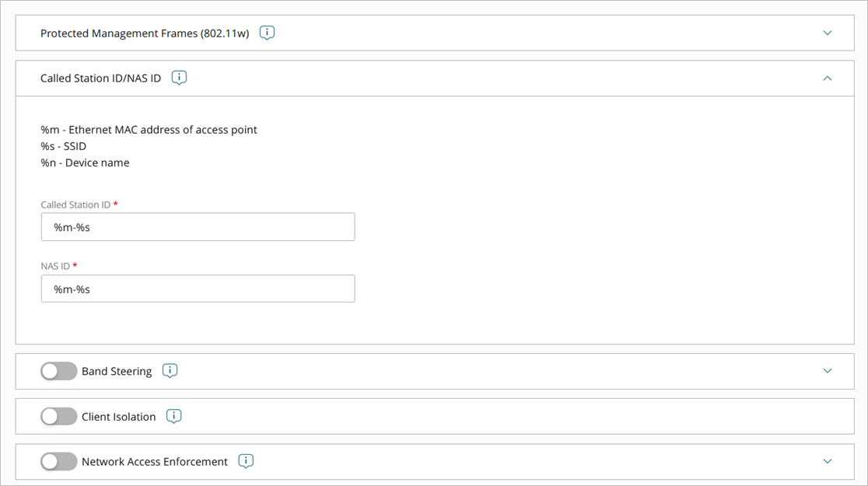Viewport: 868px width, 486px height.
Task: Click the Client Isolation info icon
Action: (173, 416)
